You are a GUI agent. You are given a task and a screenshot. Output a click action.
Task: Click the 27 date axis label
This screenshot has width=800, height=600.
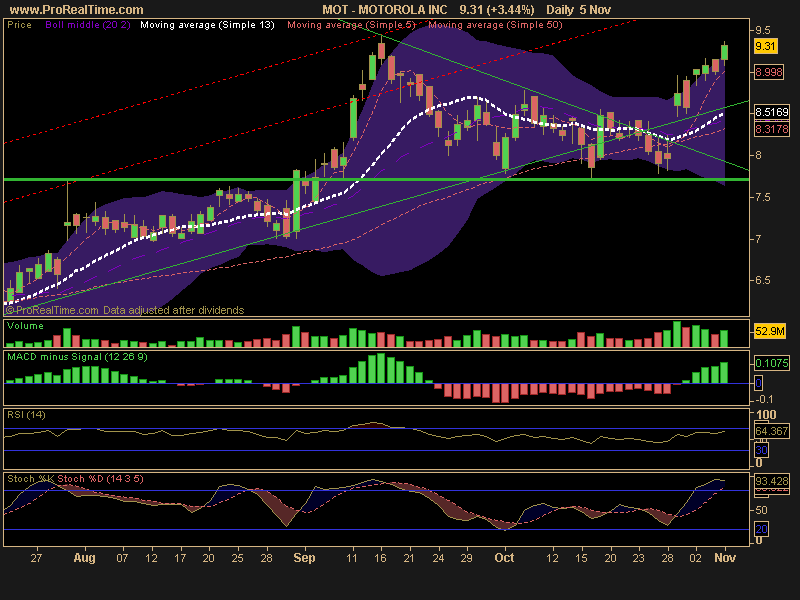click(x=36, y=558)
